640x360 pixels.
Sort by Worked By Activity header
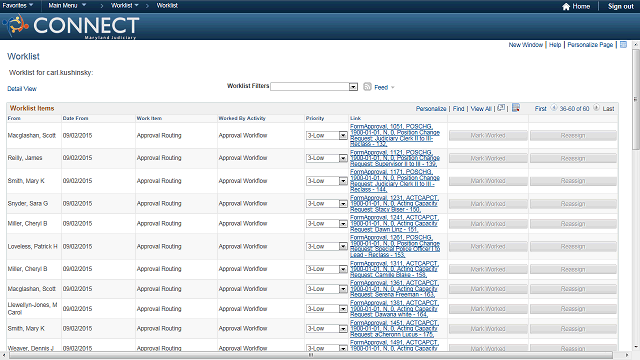[x=242, y=118]
